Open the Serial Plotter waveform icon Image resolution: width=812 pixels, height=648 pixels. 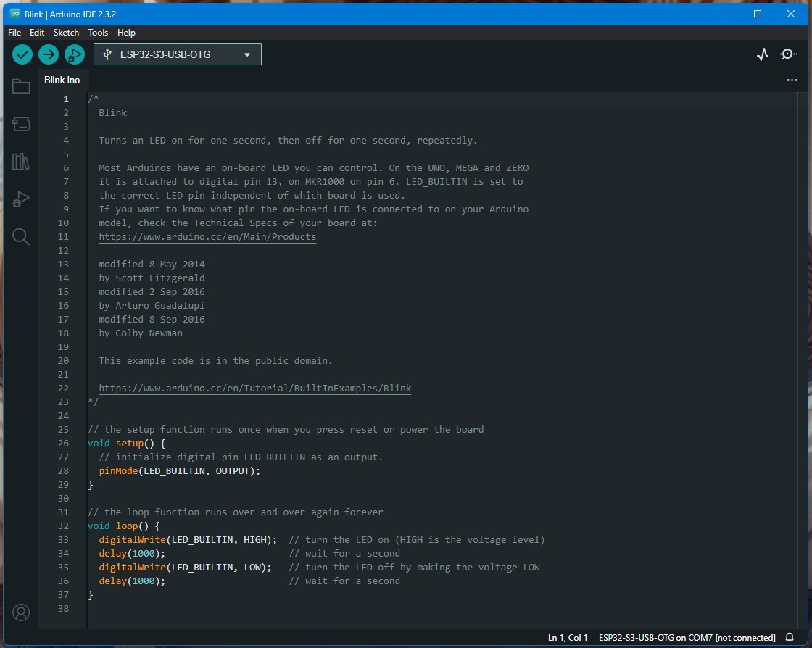pos(762,54)
